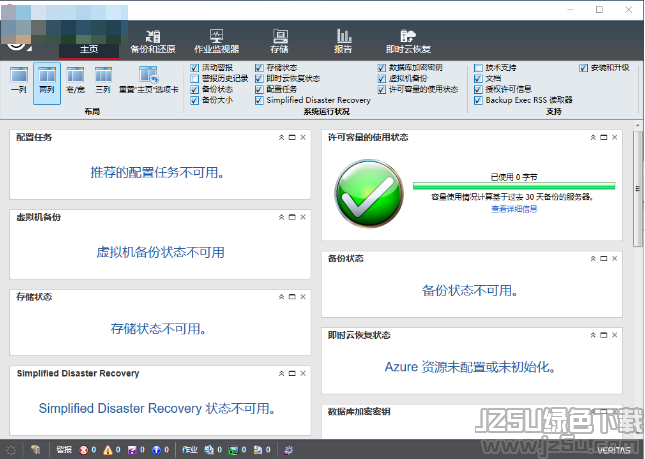This screenshot has height=459, width=645.
Task: Click the gear services icon in status bar
Action: (x=288, y=450)
